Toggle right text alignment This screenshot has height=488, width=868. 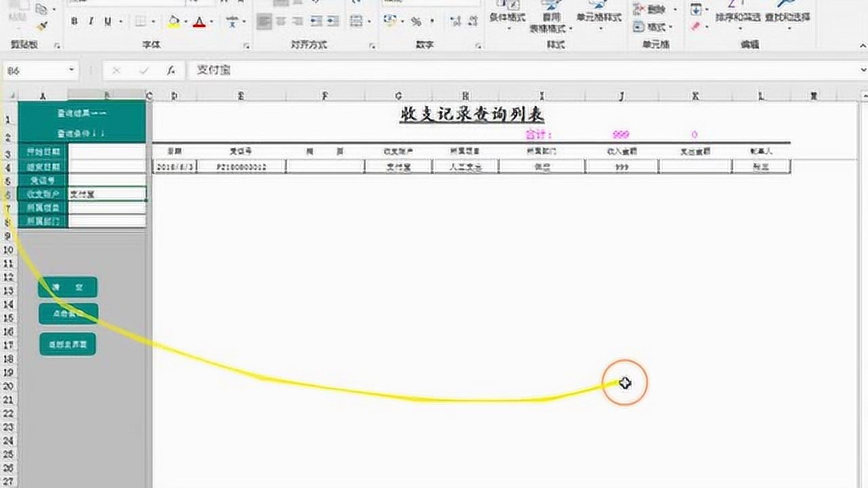pos(297,22)
